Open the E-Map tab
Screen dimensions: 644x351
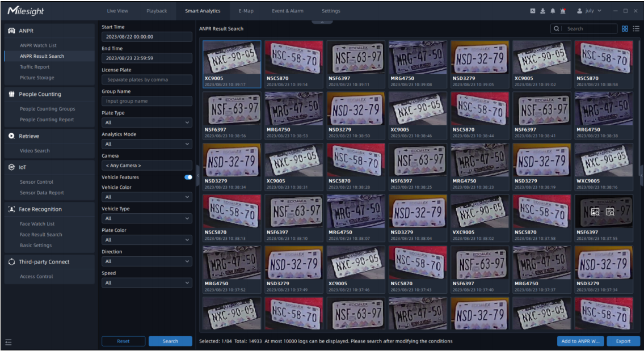[246, 11]
